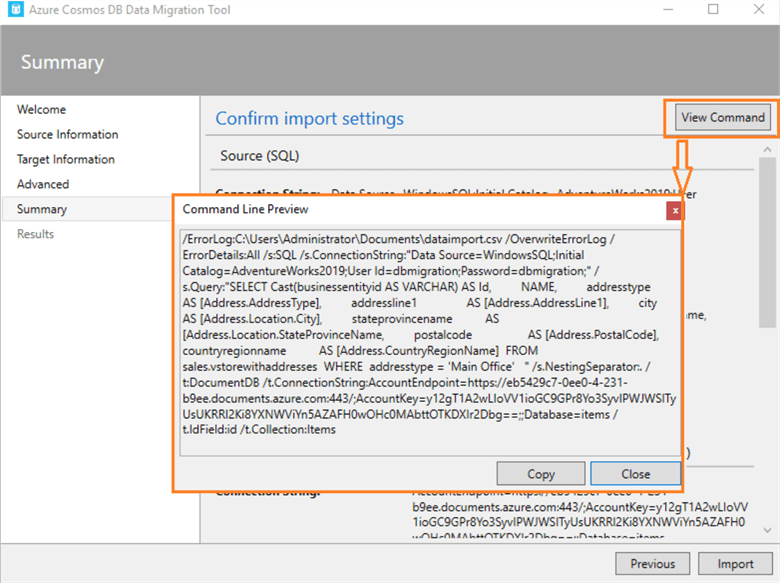Close the Data Migration Tool window
Image resolution: width=780 pixels, height=583 pixels.
click(759, 9)
